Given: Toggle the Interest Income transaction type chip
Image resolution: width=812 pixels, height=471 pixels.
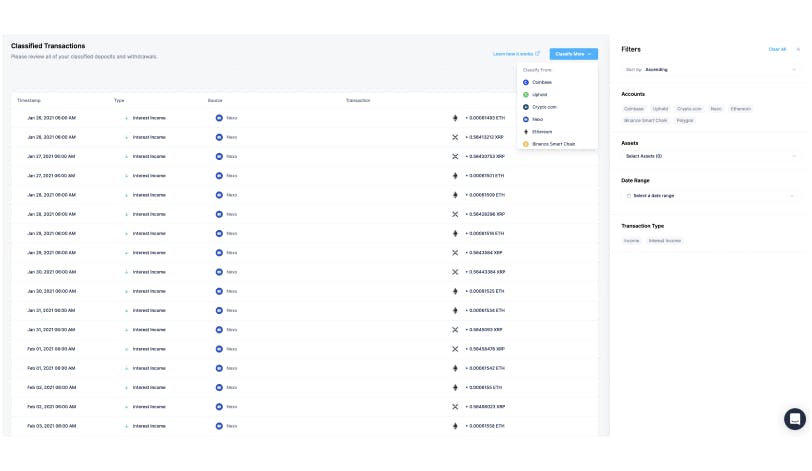Looking at the screenshot, I should (665, 241).
